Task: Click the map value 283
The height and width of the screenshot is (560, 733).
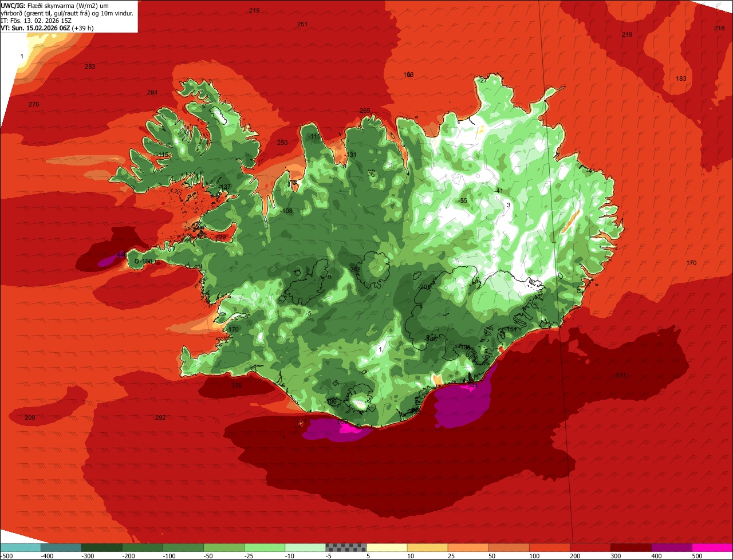Action: [90, 66]
